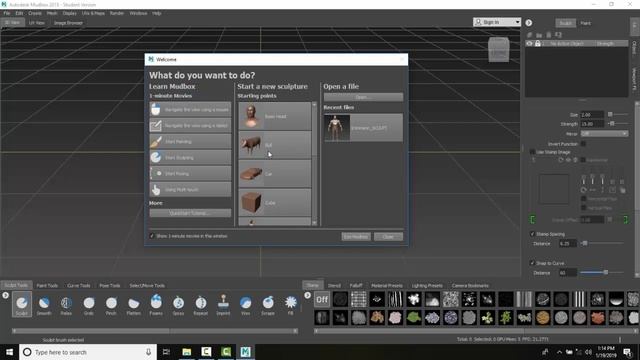Open the Sign In dropdown
Screen dimensions: 640x360
click(x=497, y=22)
